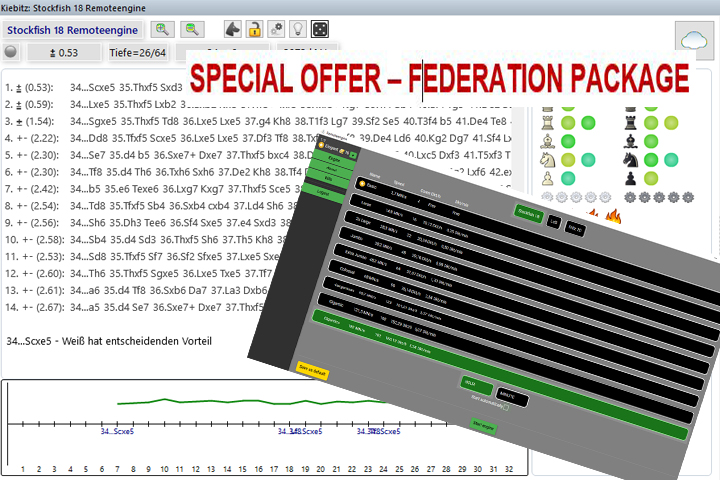The image size is (720, 480).
Task: Click the black rook piece icon
Action: 631,121
